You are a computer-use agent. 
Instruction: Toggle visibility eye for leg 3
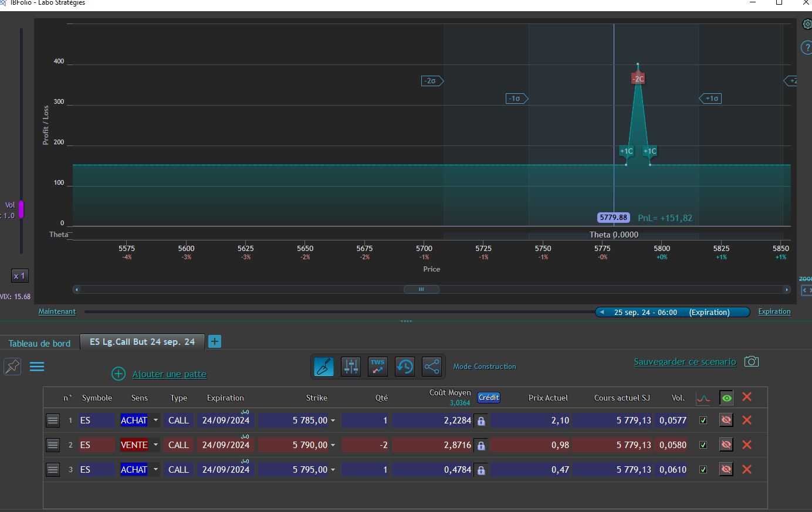click(x=726, y=469)
